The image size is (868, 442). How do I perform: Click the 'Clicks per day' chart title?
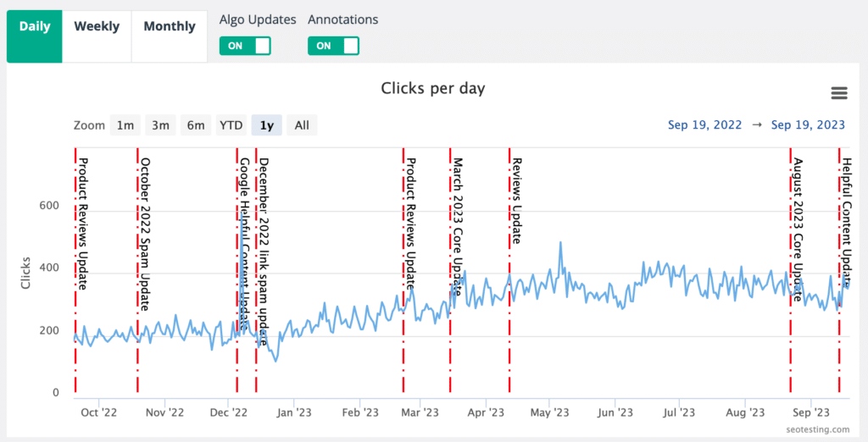pyautogui.click(x=433, y=89)
